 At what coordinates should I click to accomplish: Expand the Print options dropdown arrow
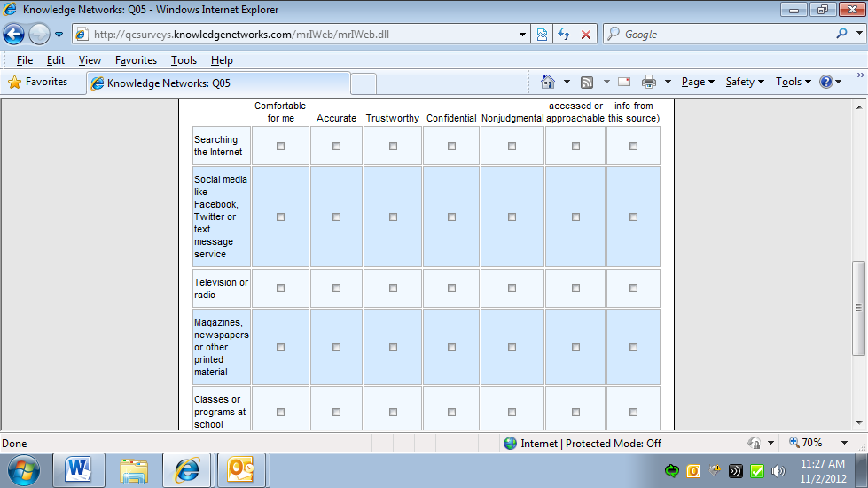[668, 82]
